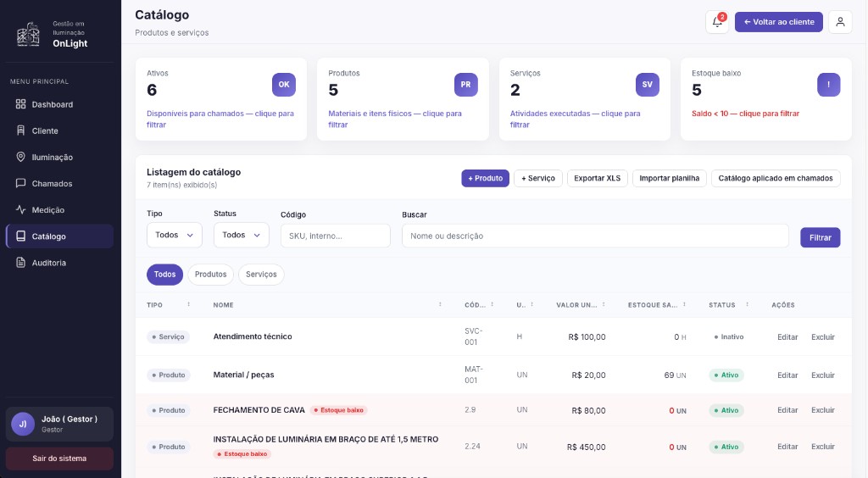Sort by VALOR UN column arrows

(x=604, y=304)
